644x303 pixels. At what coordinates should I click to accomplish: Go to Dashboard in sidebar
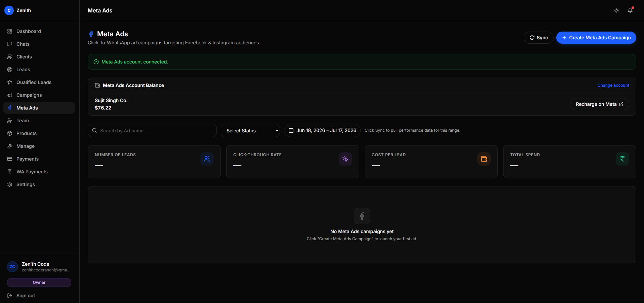tap(39, 31)
